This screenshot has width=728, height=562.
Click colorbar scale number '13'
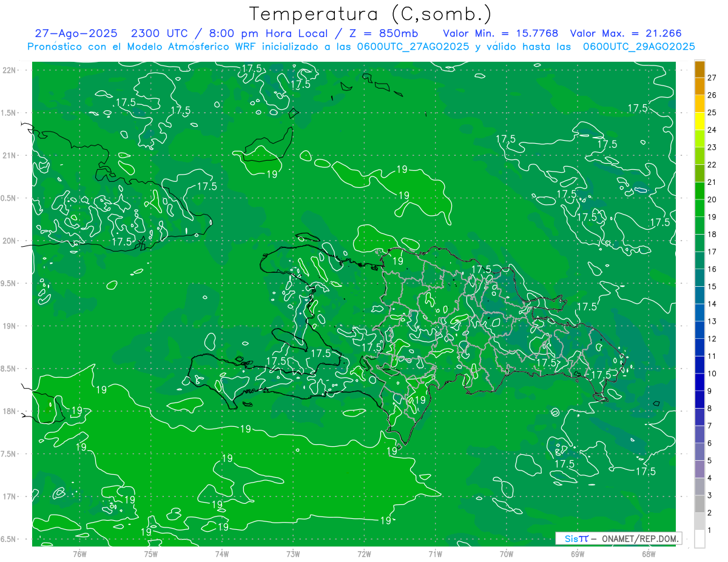coord(712,321)
